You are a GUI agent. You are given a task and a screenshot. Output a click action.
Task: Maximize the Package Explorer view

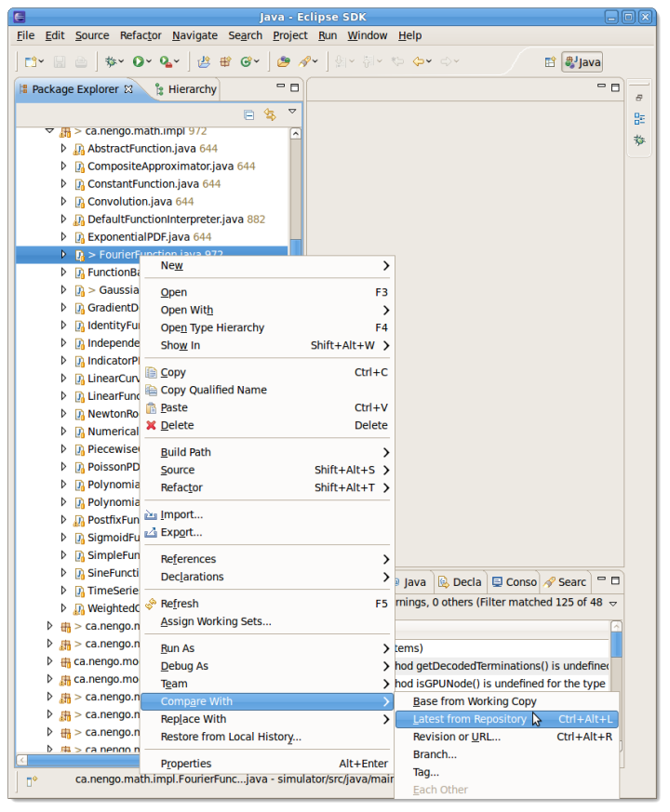294,87
